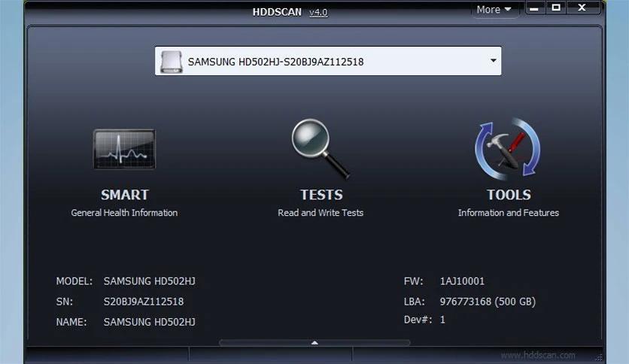Close the HDDSCAN window
The image size is (629, 364).
pyautogui.click(x=582, y=8)
